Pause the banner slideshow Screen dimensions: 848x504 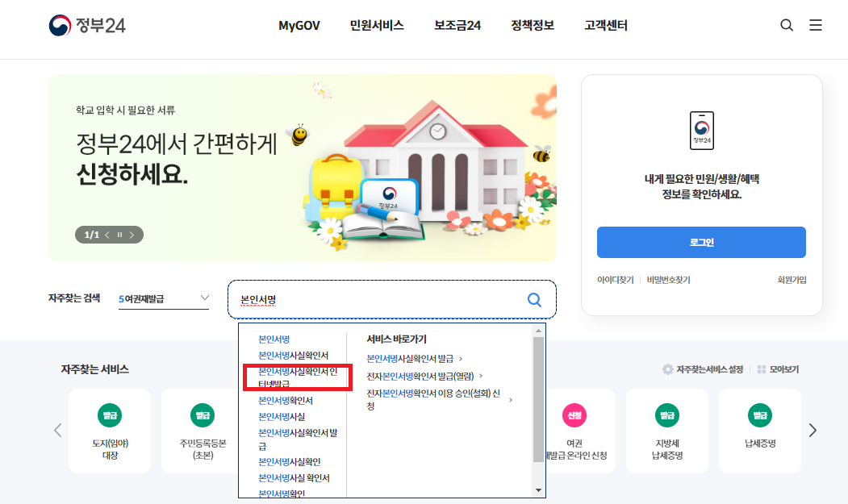pyautogui.click(x=119, y=235)
